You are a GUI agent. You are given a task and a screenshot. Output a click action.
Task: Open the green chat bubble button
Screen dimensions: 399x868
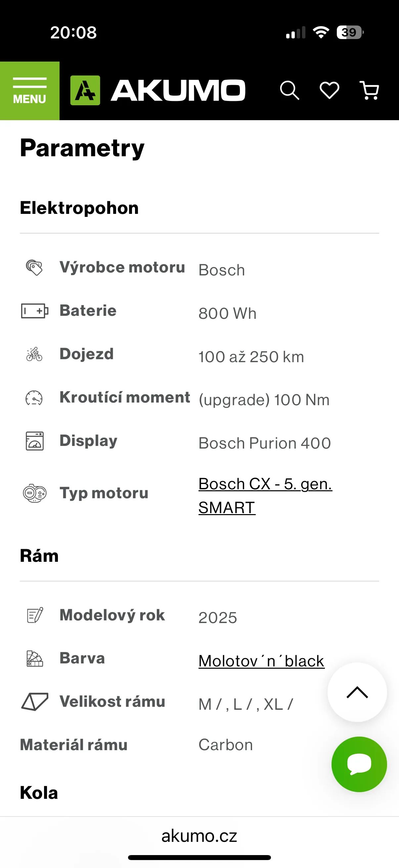(x=359, y=764)
